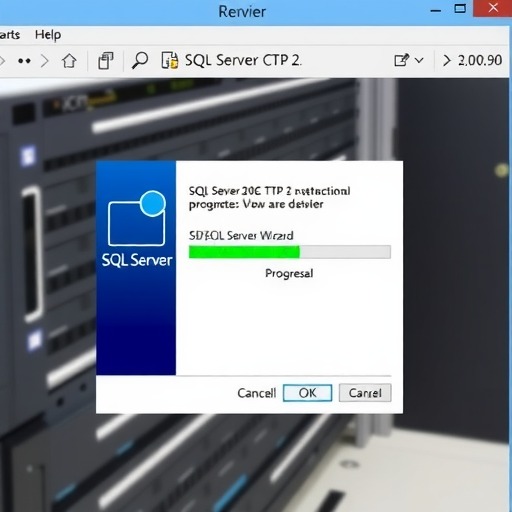Click the 'SQL Server CTP 2.' toolbar label
Image resolution: width=512 pixels, height=512 pixels.
click(x=243, y=60)
